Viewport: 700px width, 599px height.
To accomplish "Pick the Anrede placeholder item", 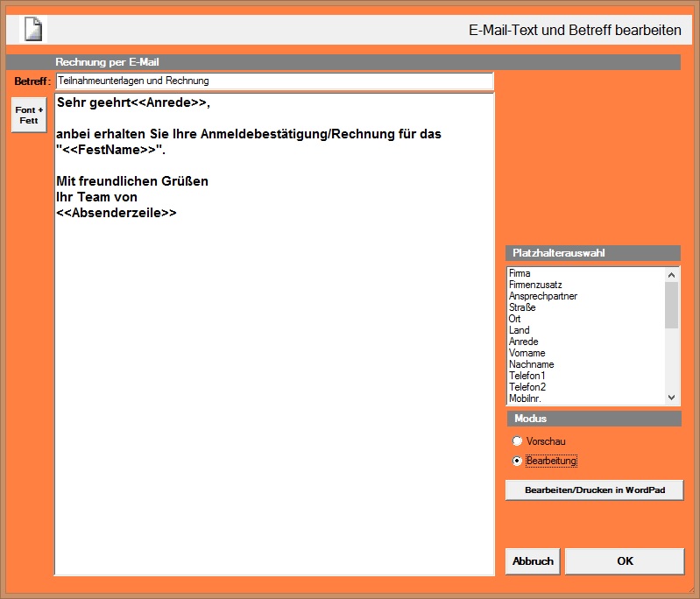I will (x=524, y=342).
